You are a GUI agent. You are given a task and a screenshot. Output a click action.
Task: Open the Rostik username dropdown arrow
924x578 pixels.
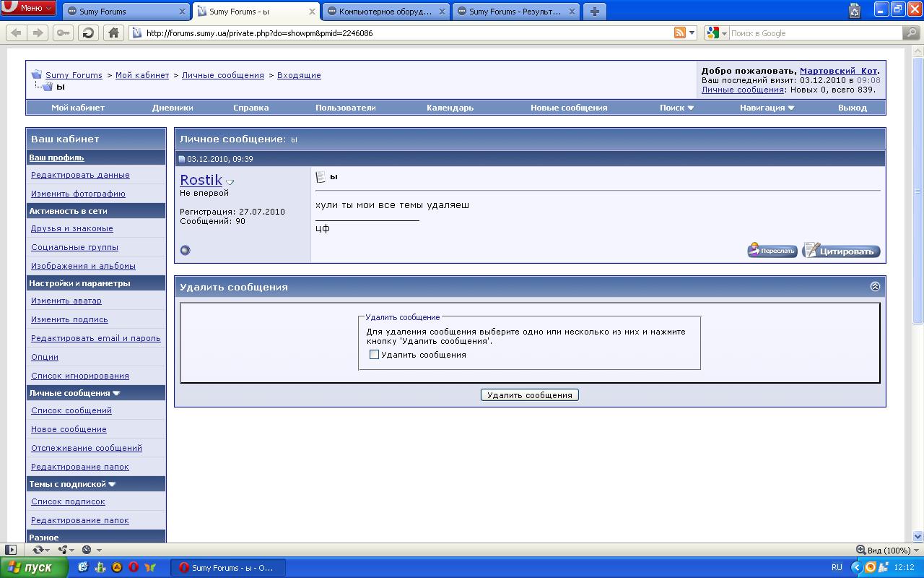(x=230, y=182)
